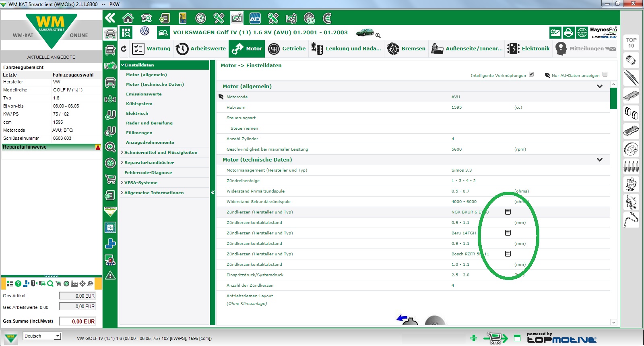Click the shopping cart icon in green sidebar
Screen dimensions: 644x346
[110, 179]
